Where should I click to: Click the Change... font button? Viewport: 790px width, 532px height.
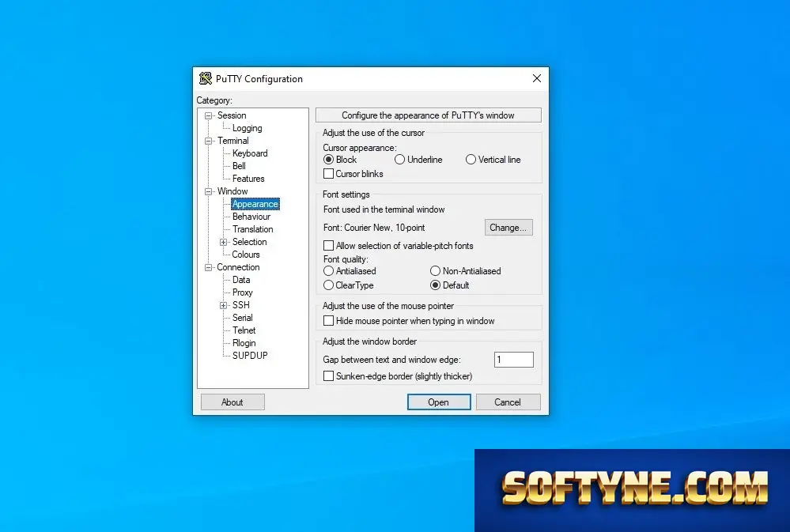click(508, 228)
